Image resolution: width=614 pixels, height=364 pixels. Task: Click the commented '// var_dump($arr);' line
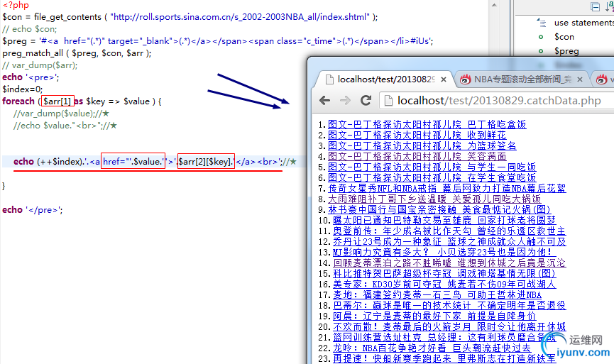pos(40,65)
